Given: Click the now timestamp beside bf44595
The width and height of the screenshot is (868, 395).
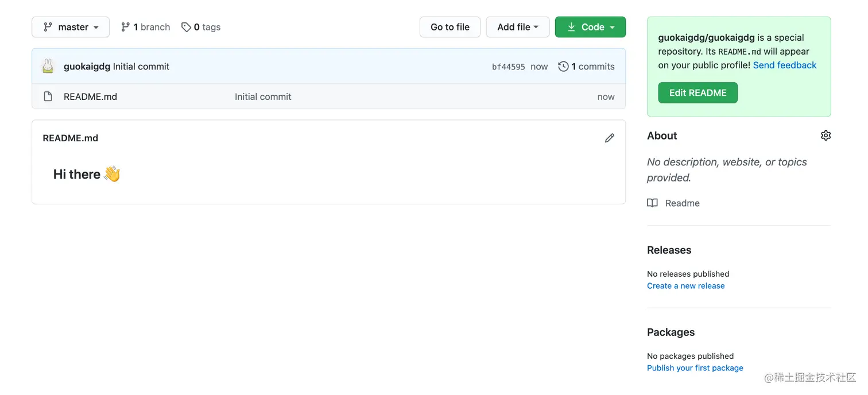Looking at the screenshot, I should (x=539, y=67).
